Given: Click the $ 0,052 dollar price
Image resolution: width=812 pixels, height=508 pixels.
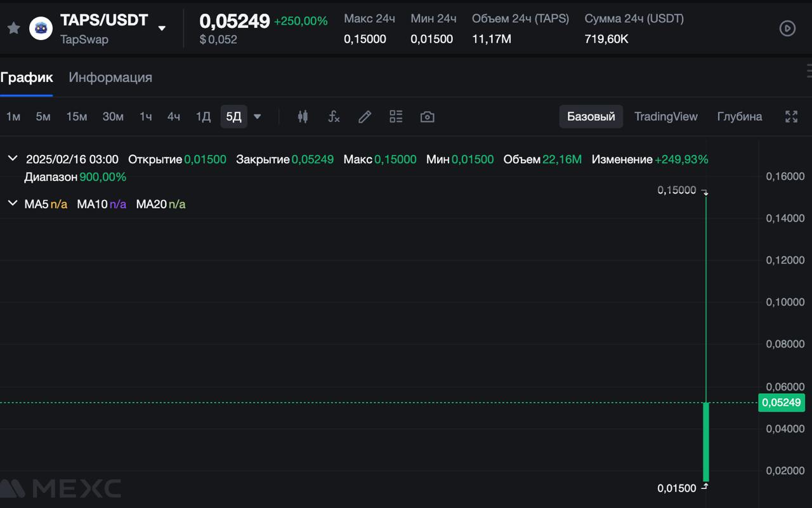Looking at the screenshot, I should point(218,39).
